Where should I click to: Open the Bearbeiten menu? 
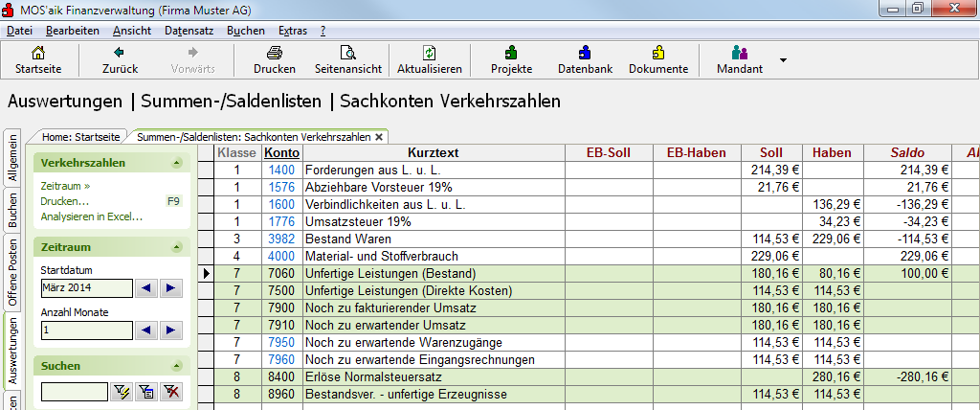tap(73, 31)
